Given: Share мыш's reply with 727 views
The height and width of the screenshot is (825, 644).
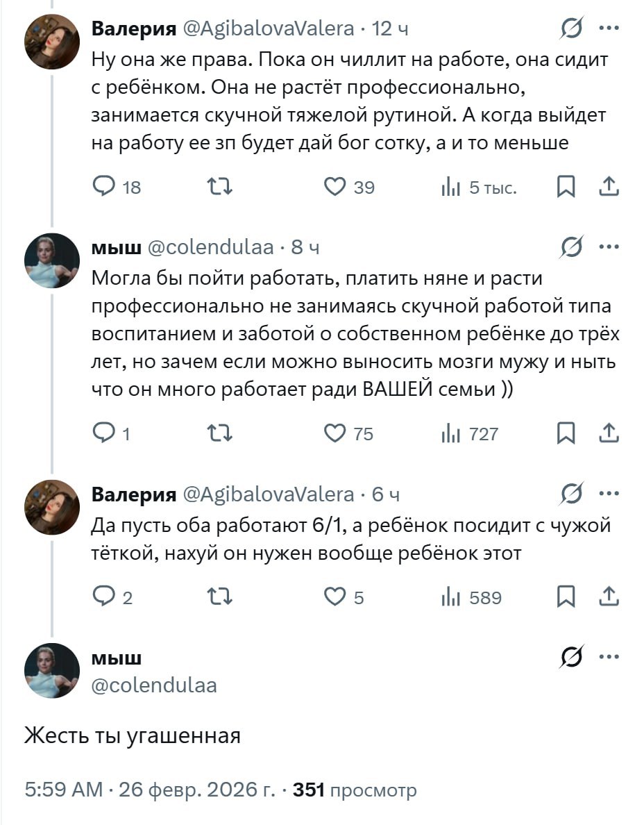Looking at the screenshot, I should tap(608, 434).
